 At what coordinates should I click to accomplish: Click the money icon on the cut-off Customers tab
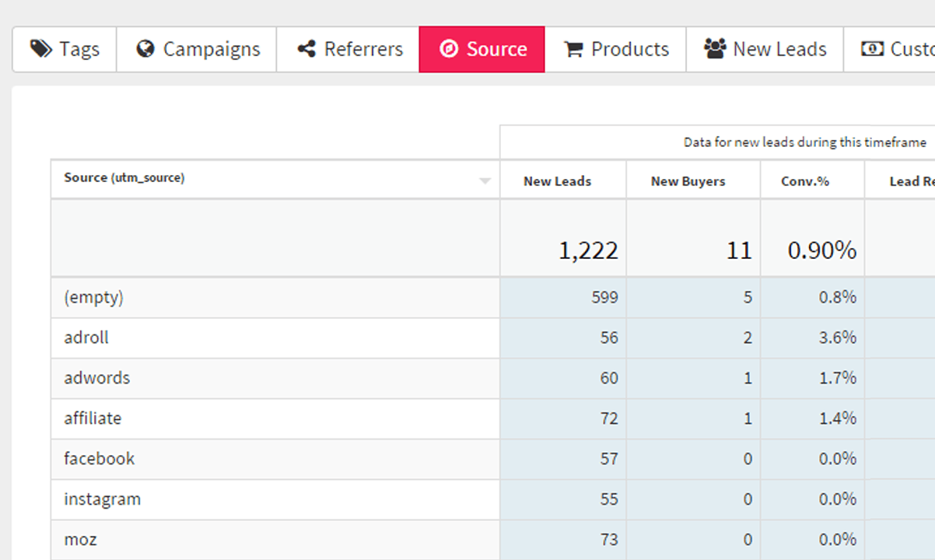pos(873,49)
